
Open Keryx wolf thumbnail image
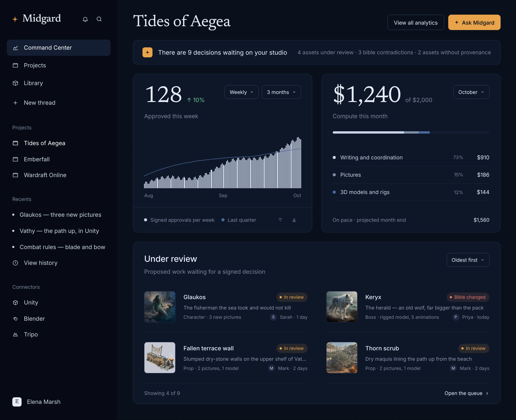point(342,307)
